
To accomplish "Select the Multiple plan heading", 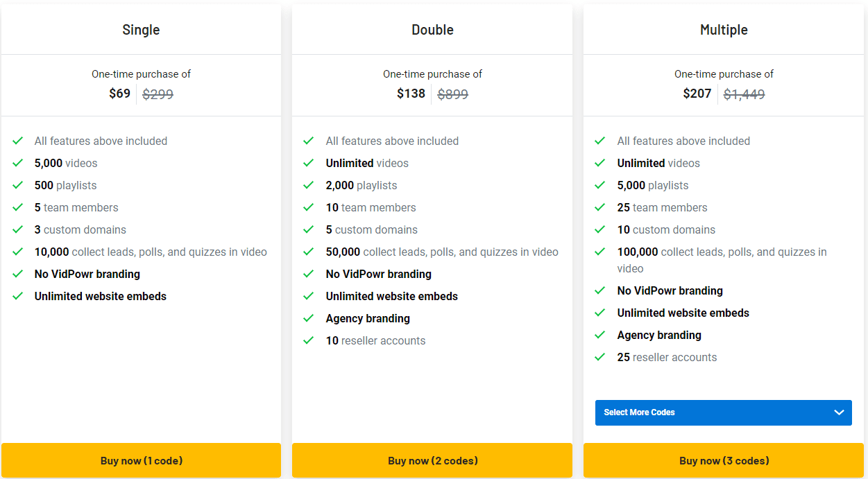I will pos(724,30).
